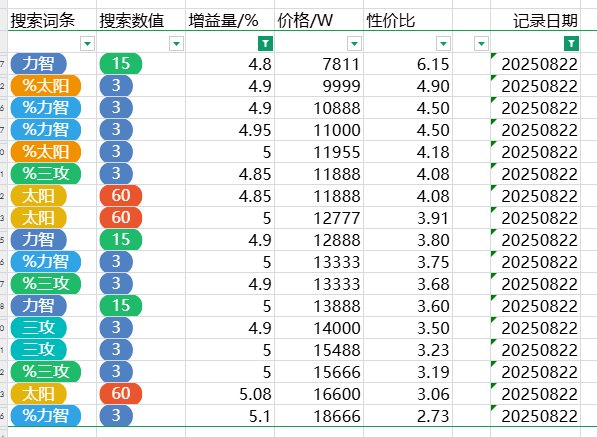Open the 搜索数值 column filter dropdown
The image size is (597, 437).
coord(176,43)
